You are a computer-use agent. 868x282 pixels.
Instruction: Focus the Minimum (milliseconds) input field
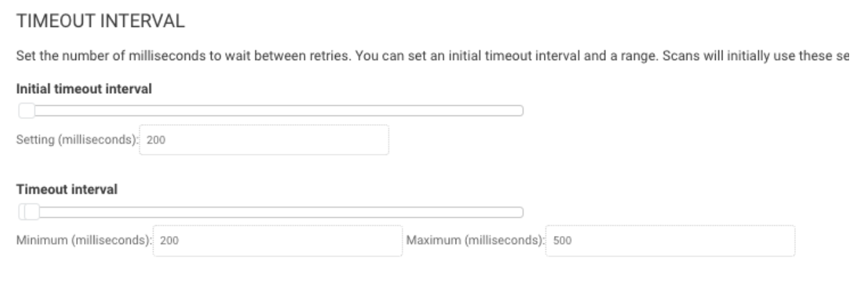tap(278, 241)
